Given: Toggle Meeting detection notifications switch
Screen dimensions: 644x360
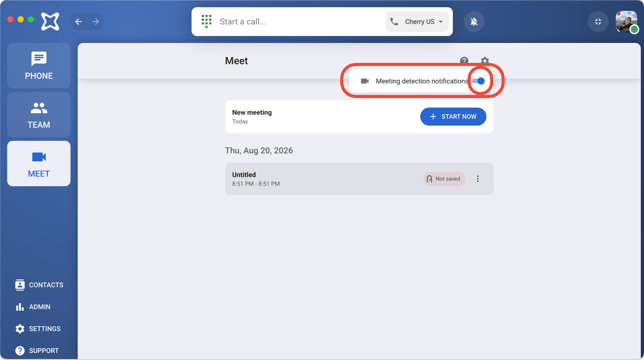Looking at the screenshot, I should click(478, 81).
